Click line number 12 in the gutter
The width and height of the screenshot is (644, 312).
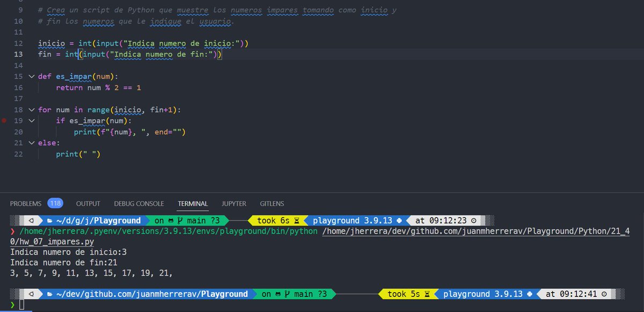coord(19,43)
